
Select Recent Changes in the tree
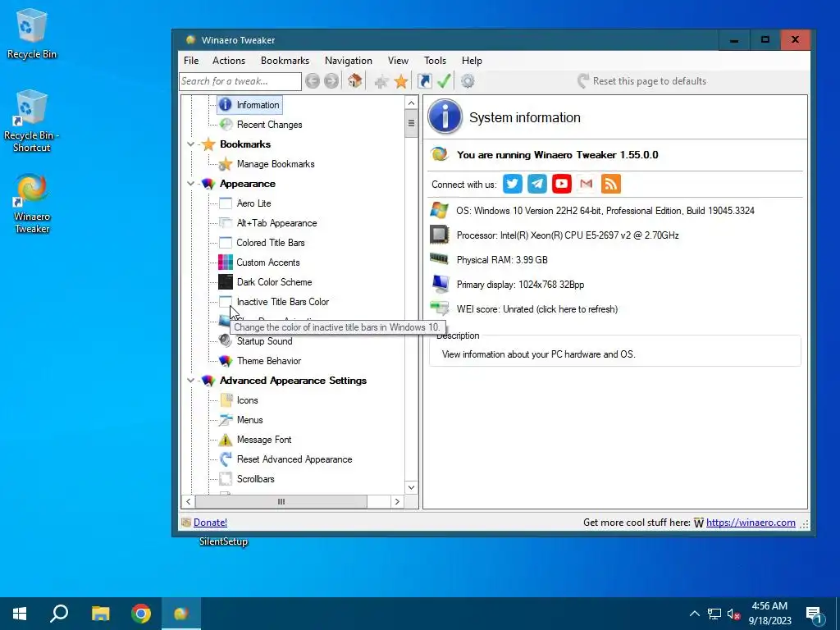click(269, 125)
